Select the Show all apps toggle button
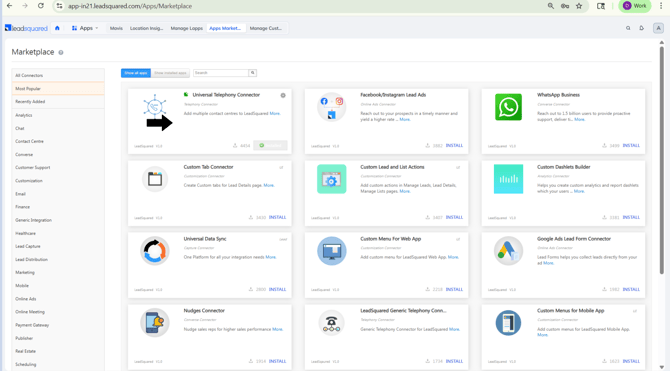 pos(136,73)
